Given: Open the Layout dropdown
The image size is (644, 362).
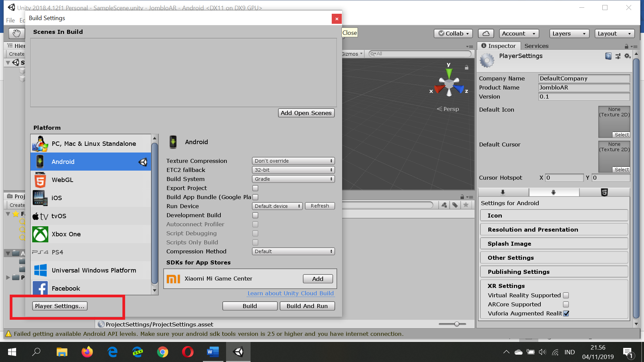Looking at the screenshot, I should coord(615,34).
